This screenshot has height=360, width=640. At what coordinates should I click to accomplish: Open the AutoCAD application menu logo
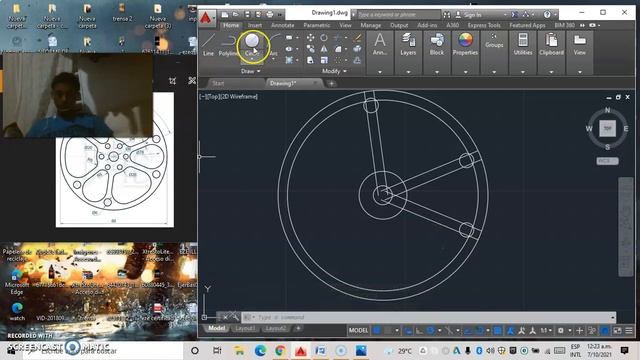pyautogui.click(x=206, y=18)
